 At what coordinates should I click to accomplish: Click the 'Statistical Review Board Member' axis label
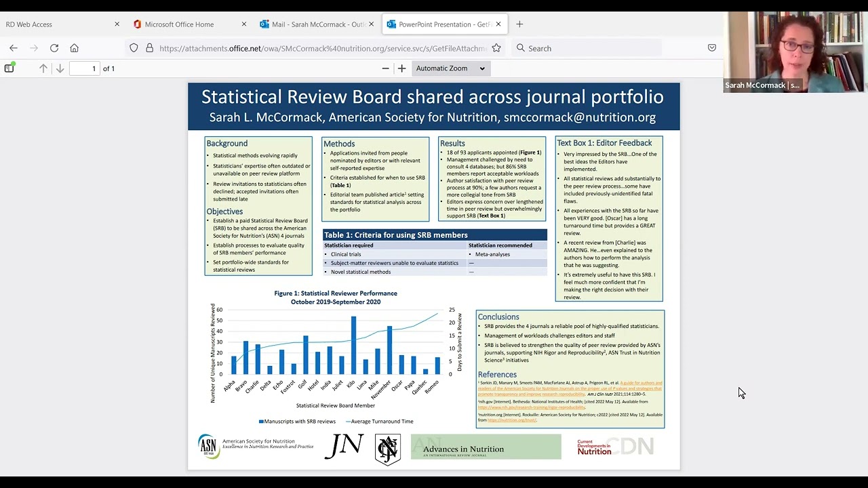click(336, 406)
